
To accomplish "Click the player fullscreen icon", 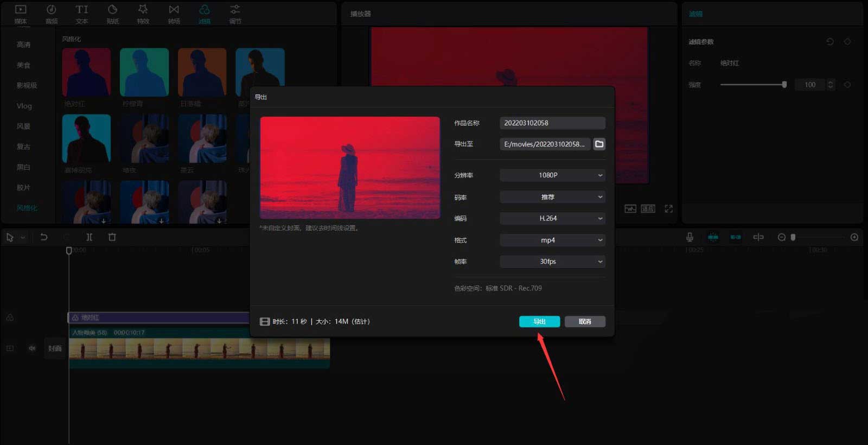I will [x=668, y=209].
